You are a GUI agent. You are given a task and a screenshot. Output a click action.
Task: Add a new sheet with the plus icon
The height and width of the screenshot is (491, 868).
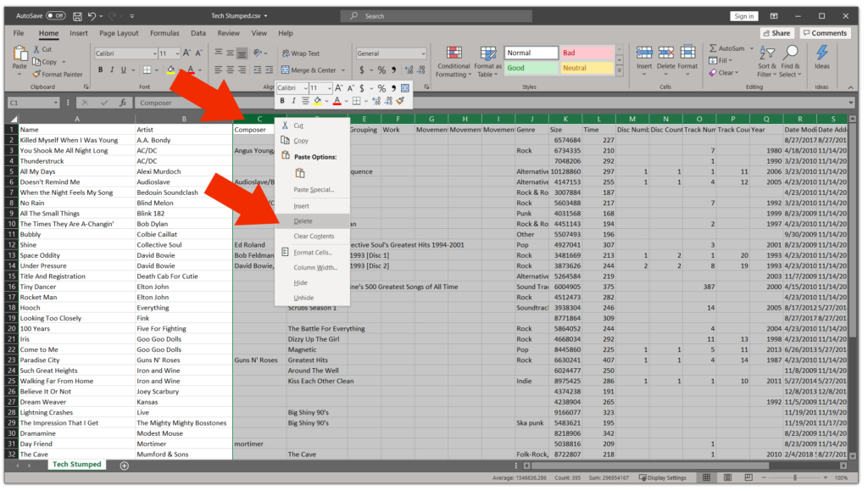[125, 466]
